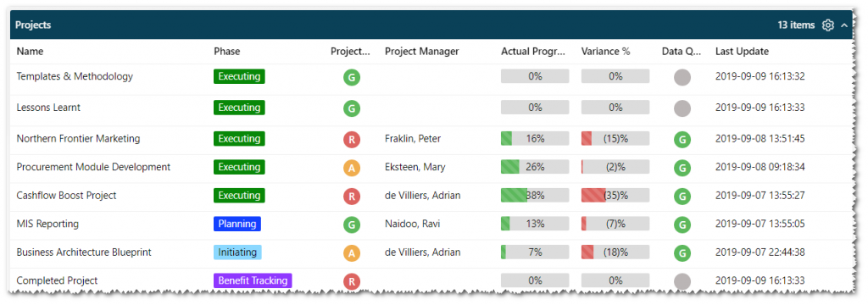Click green data quality icon for Business Architecture Blueprint
Viewport: 868px width, 305px height.
(x=682, y=253)
